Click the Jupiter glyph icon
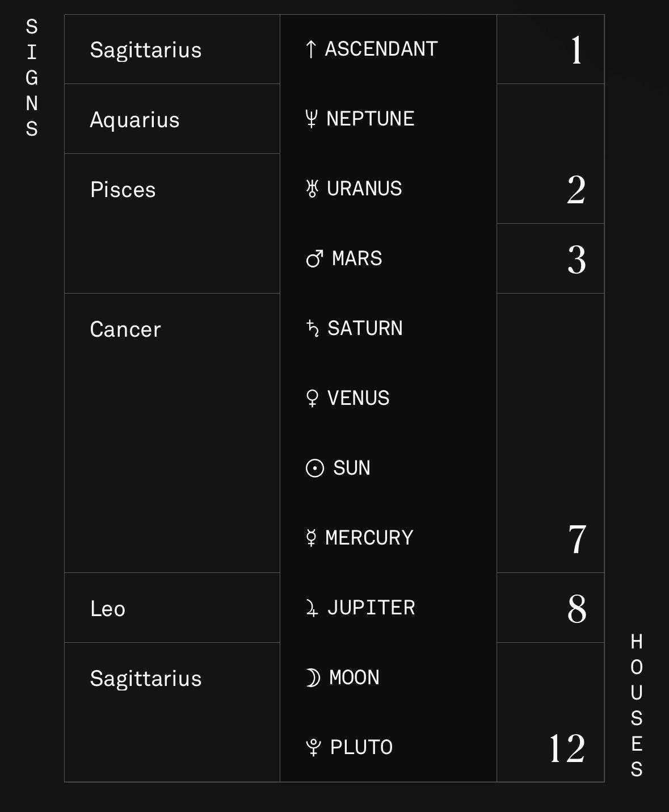The image size is (669, 812). [312, 608]
